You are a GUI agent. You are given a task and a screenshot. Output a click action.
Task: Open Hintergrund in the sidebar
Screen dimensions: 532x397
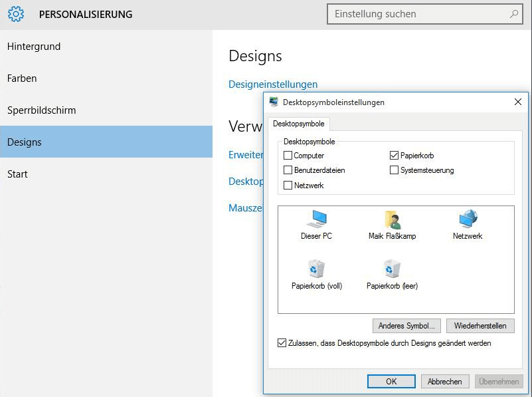[106, 46]
